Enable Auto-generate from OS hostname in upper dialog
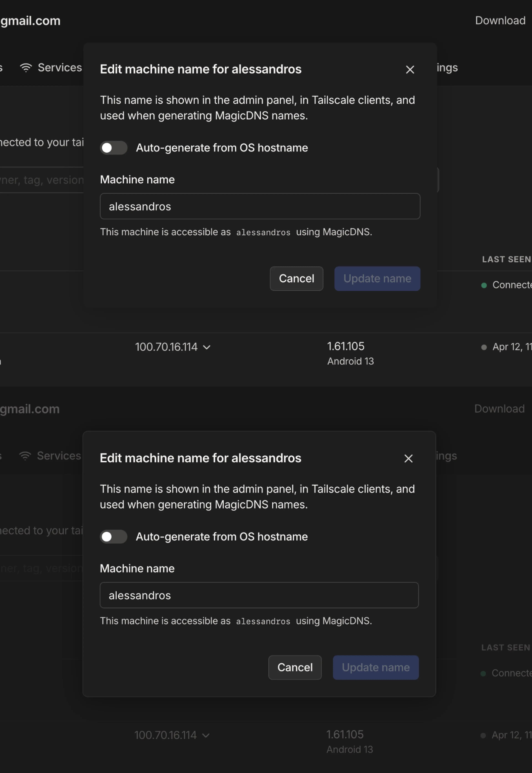 114,148
